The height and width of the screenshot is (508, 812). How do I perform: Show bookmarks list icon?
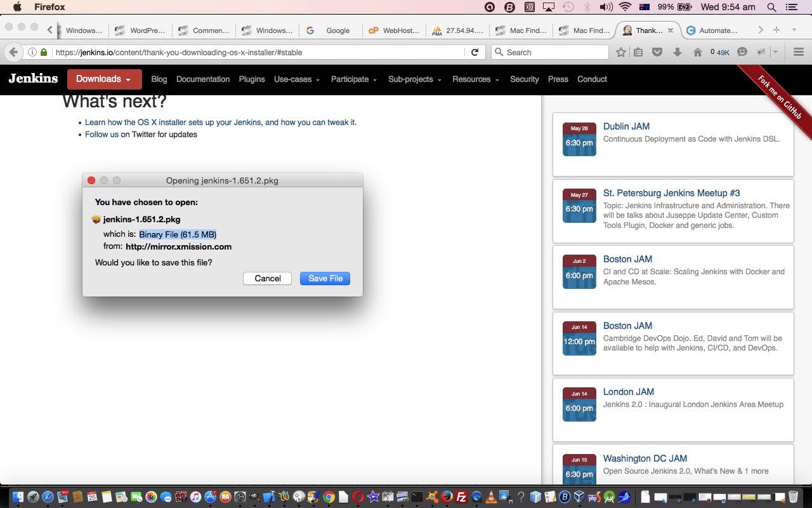[x=638, y=52]
